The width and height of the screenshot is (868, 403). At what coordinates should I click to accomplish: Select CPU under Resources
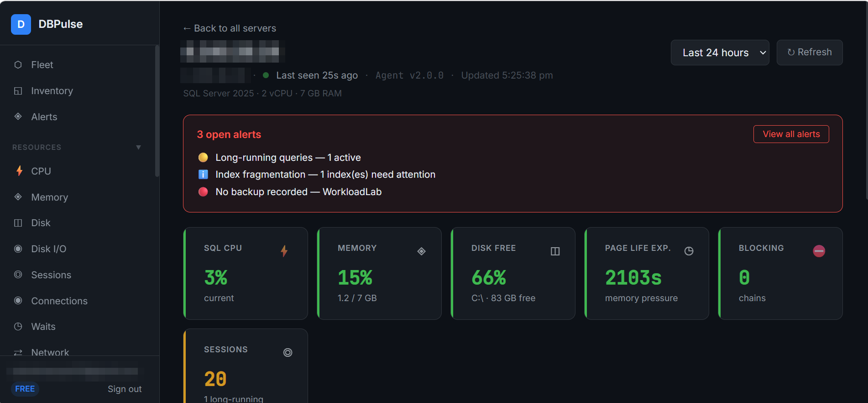(41, 171)
